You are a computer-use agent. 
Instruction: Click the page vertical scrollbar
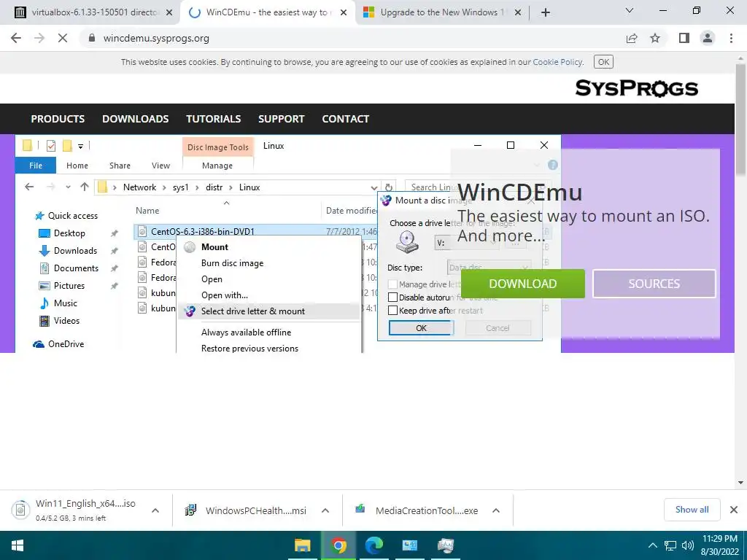point(740,119)
